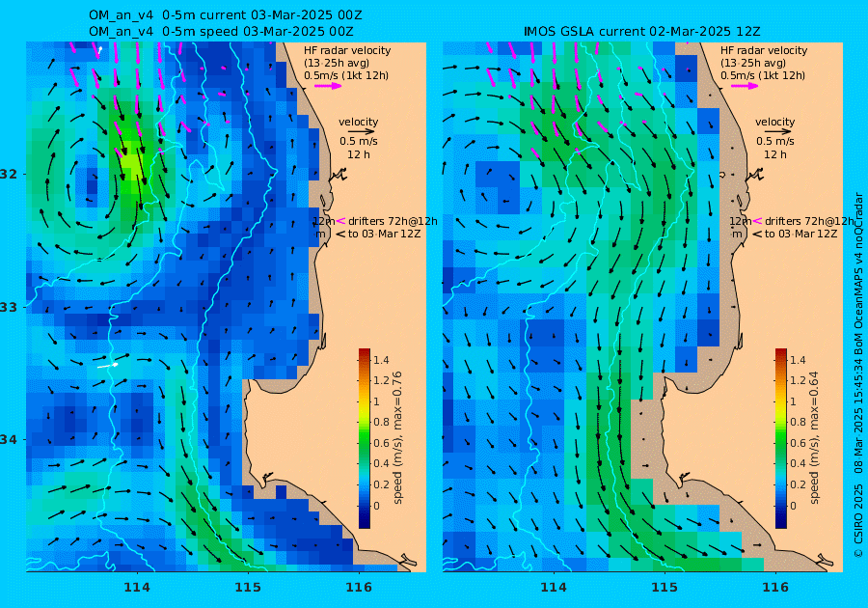Click the magenta HF radar arrow in left legend

pyautogui.click(x=328, y=86)
